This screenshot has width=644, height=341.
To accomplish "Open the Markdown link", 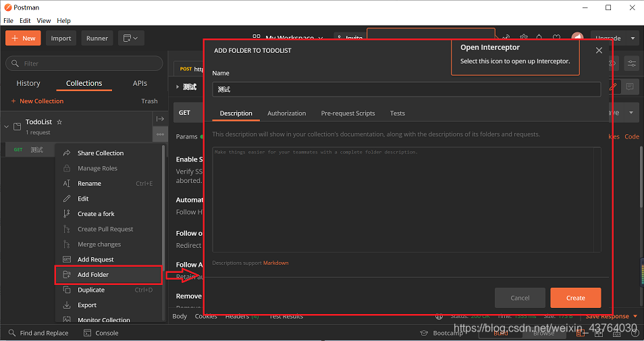I will (275, 263).
